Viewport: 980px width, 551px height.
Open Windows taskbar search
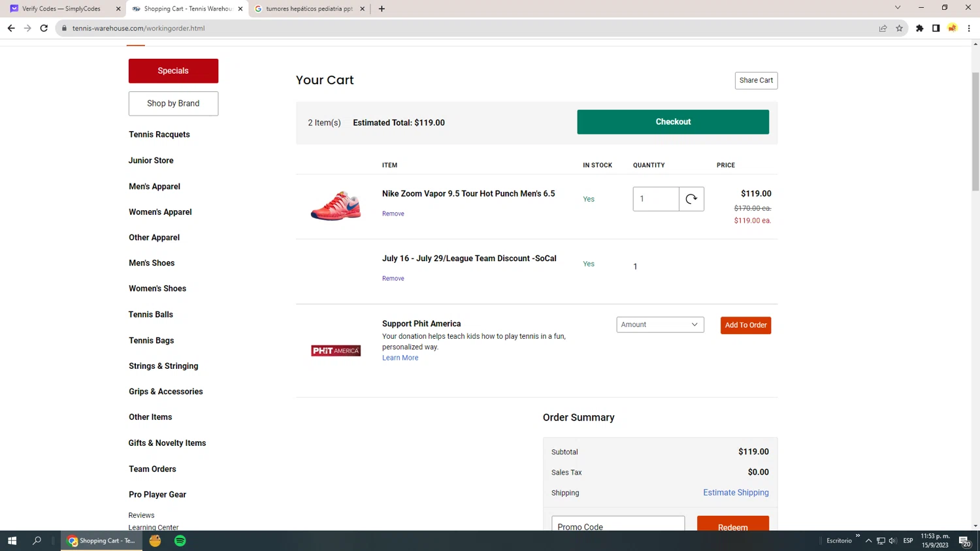click(37, 541)
